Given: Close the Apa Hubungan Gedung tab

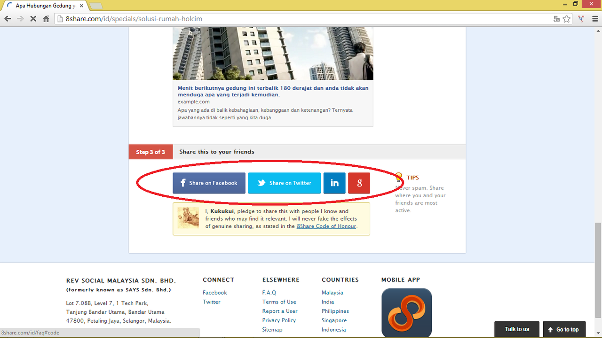Looking at the screenshot, I should click(81, 6).
